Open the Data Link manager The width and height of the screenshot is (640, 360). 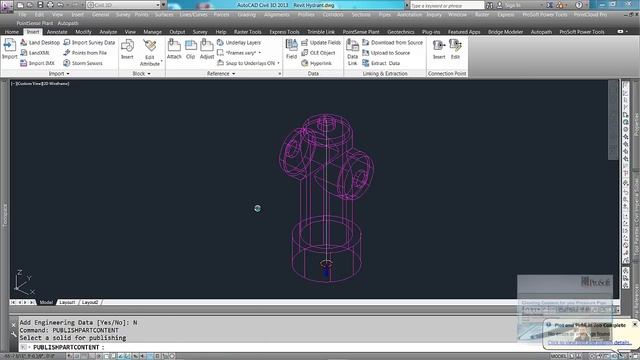click(352, 52)
